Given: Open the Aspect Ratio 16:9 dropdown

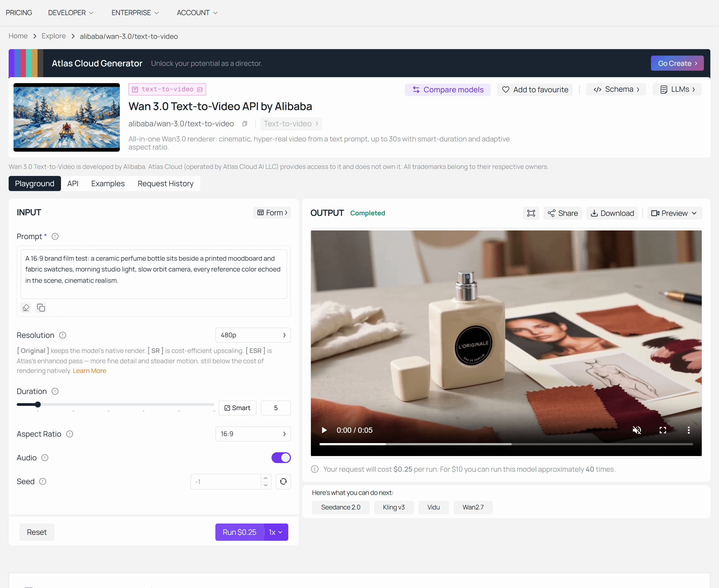Looking at the screenshot, I should [x=253, y=434].
